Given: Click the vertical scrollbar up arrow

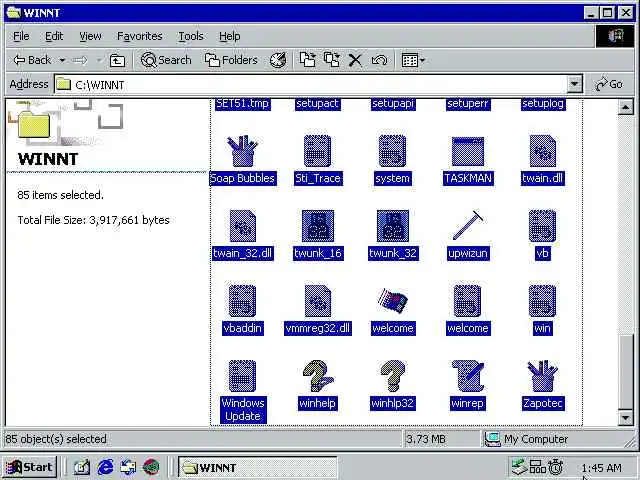Looking at the screenshot, I should (625, 107).
